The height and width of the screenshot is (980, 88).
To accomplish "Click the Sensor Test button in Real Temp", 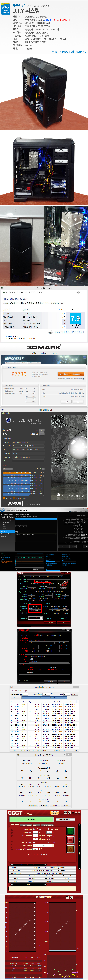I will 33,805.
